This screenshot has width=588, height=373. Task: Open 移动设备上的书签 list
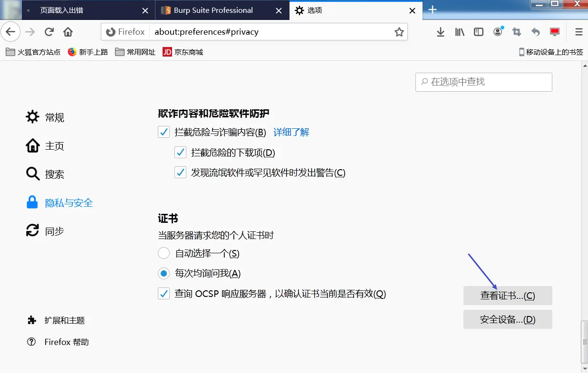coord(550,52)
